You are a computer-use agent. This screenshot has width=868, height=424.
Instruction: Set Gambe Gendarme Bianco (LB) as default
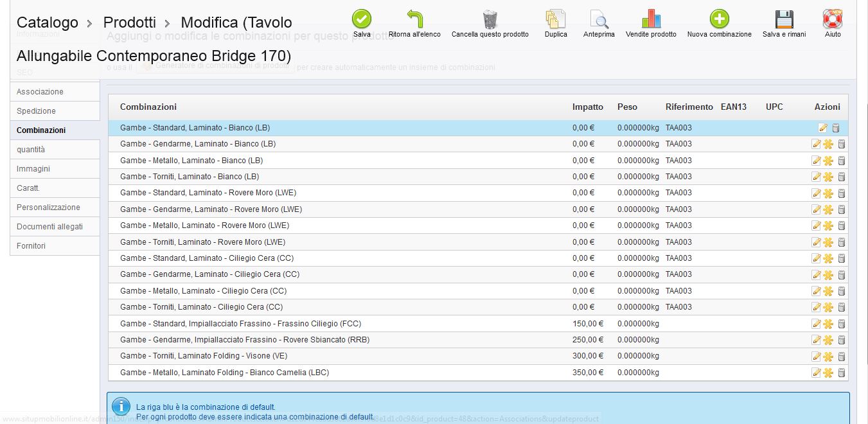tap(829, 144)
